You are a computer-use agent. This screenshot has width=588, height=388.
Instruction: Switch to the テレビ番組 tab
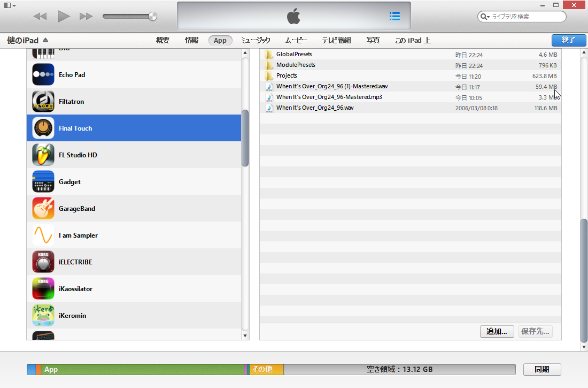click(x=336, y=40)
